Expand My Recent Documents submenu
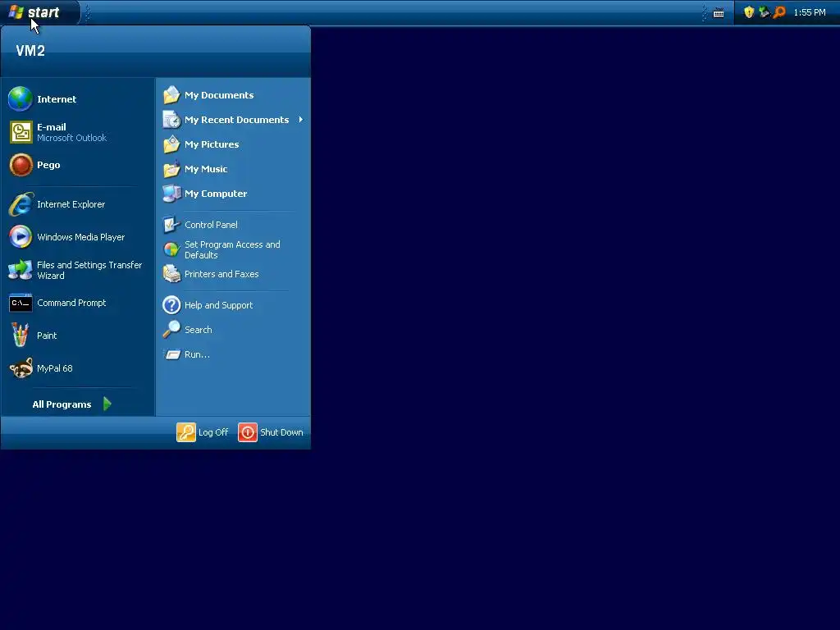 pos(234,120)
